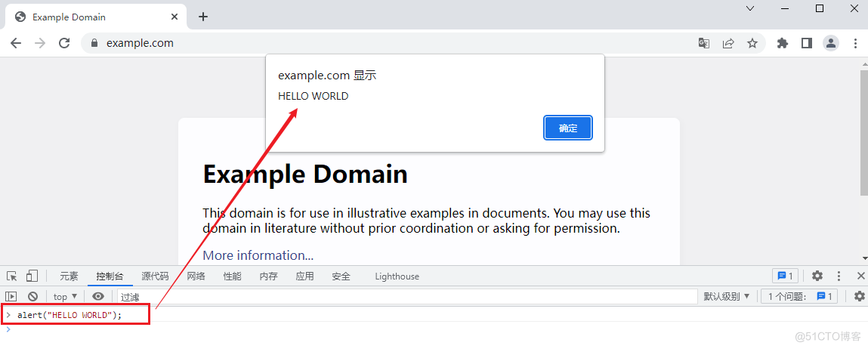Switch to the 安全 tab

(x=341, y=276)
